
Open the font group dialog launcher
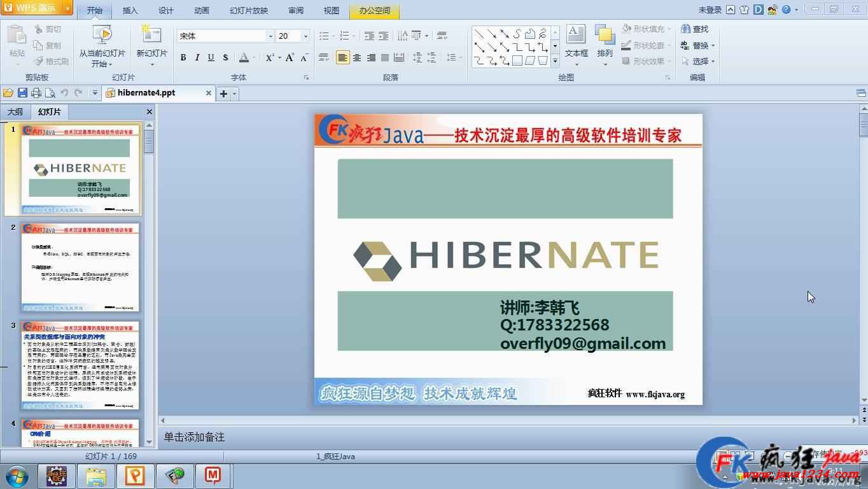click(306, 78)
